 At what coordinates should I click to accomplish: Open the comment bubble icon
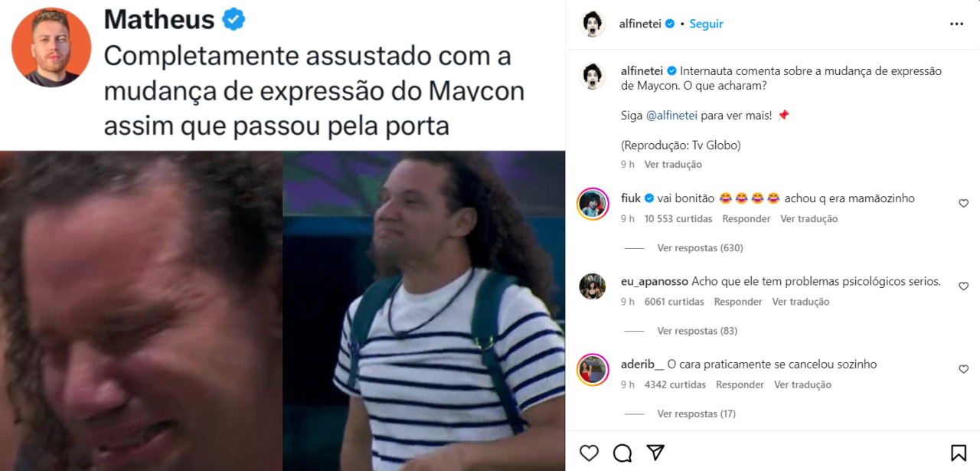point(622,453)
